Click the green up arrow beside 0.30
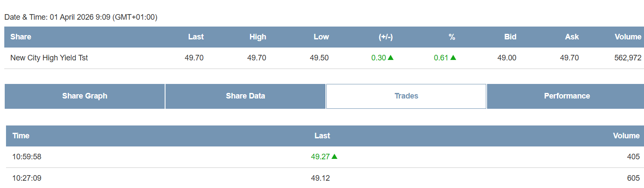Image resolution: width=644 pixels, height=188 pixels. (x=391, y=58)
